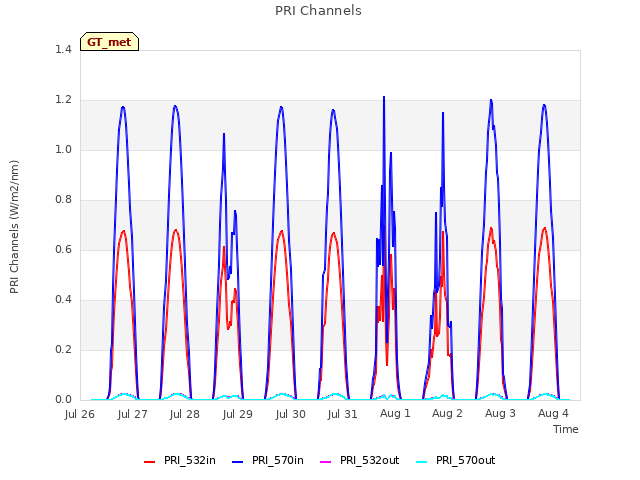The height and width of the screenshot is (480, 640).
Task: Toggle the PRI_570out legend entry
Action: (x=456, y=460)
